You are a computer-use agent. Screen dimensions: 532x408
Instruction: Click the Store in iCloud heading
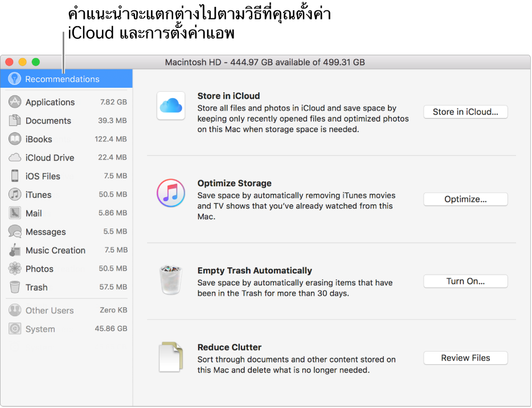click(228, 96)
